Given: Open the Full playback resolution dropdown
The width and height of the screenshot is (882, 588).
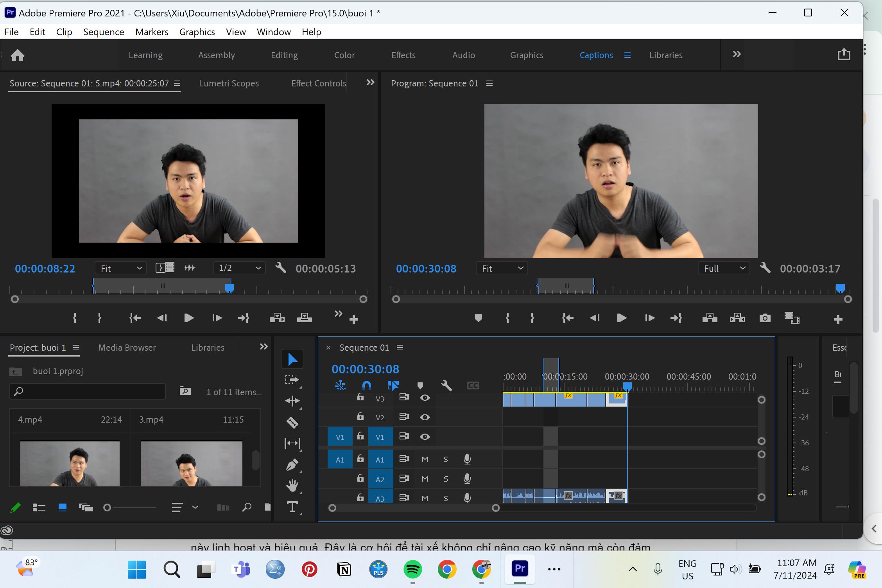Looking at the screenshot, I should pyautogui.click(x=724, y=268).
